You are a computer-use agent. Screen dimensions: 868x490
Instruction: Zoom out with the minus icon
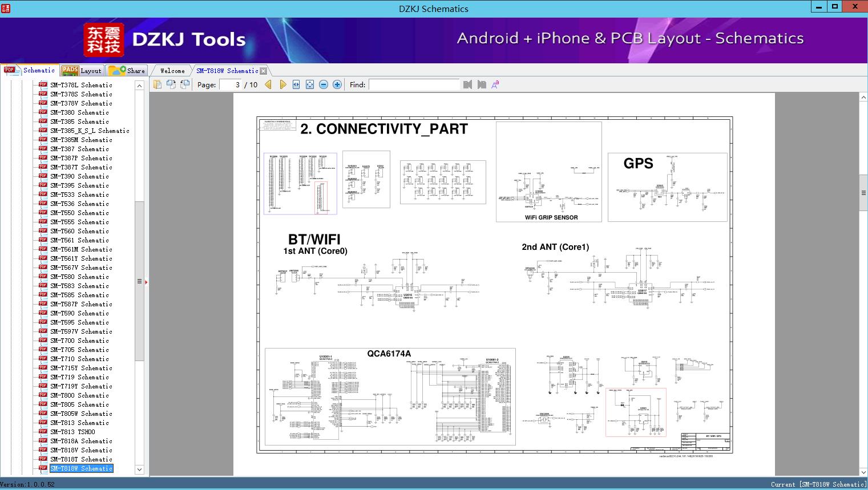point(324,84)
